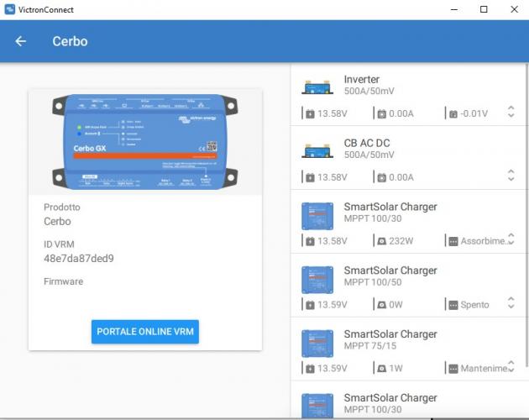529x420 pixels.
Task: Expand the MPPT 100/50 charger details
Action: pyautogui.click(x=511, y=303)
